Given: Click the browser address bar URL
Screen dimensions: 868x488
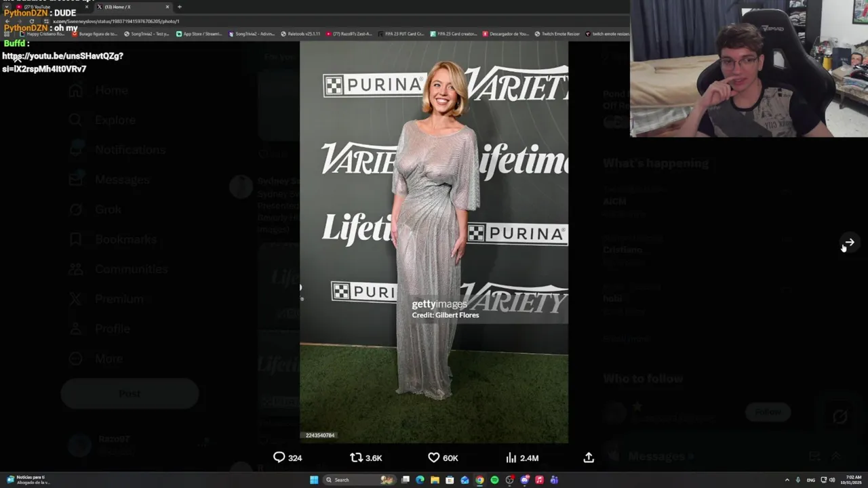Looking at the screenshot, I should click(116, 21).
